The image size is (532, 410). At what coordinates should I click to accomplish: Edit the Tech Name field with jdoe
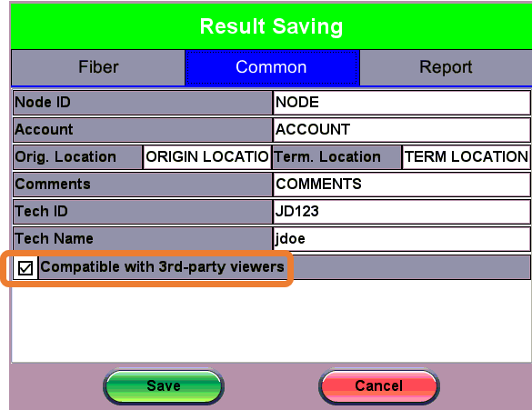click(402, 239)
